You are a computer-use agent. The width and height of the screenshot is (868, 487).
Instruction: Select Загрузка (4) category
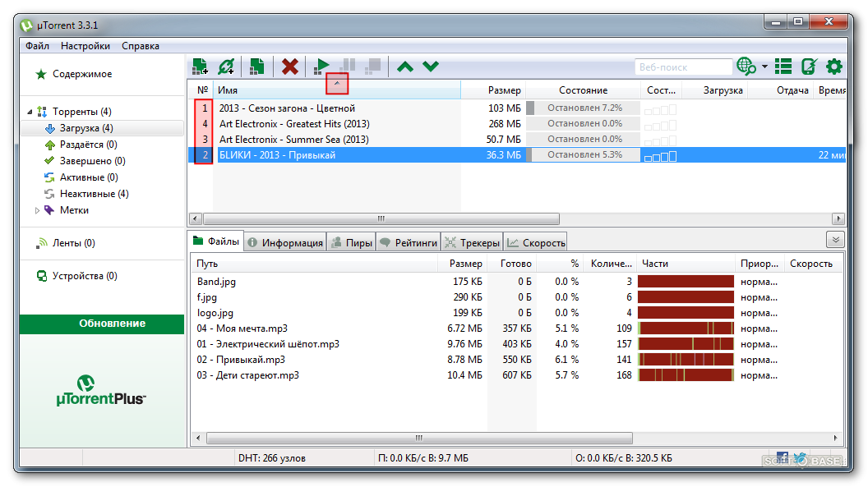(85, 128)
